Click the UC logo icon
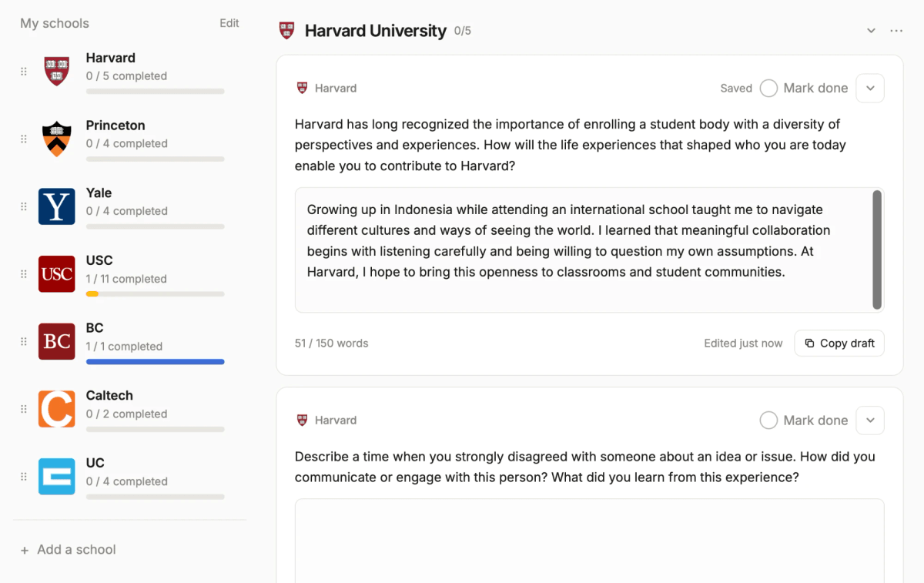 click(x=57, y=477)
